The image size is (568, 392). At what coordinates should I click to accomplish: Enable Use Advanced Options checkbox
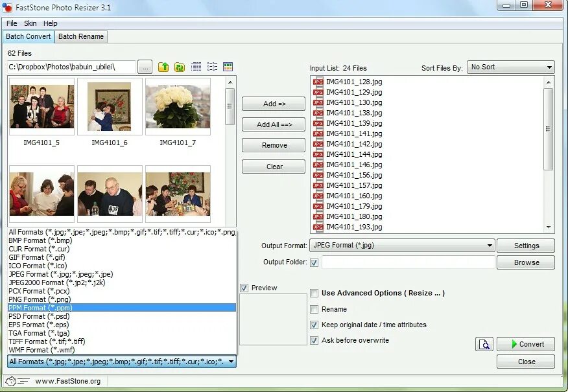point(314,293)
